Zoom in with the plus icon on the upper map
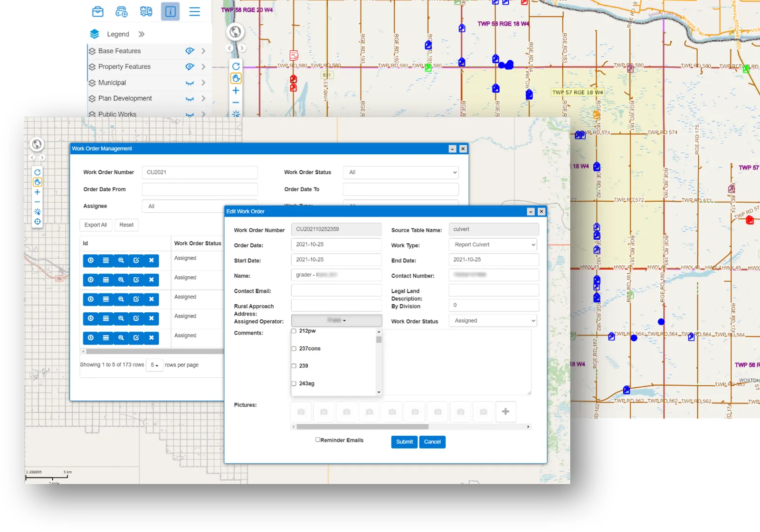The width and height of the screenshot is (760, 532). point(236,91)
